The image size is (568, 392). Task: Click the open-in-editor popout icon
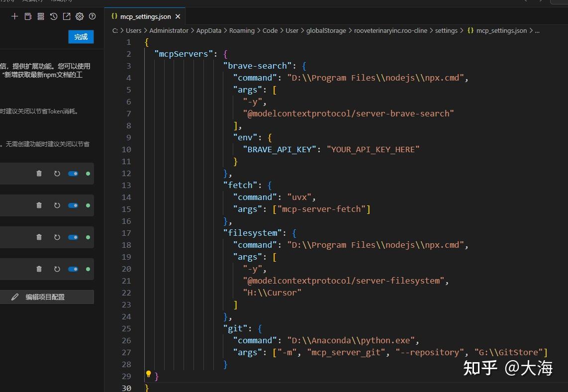pos(67,16)
